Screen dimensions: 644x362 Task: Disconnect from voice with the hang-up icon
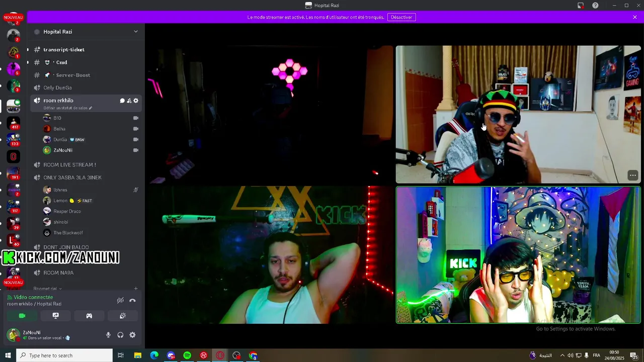pyautogui.click(x=132, y=300)
